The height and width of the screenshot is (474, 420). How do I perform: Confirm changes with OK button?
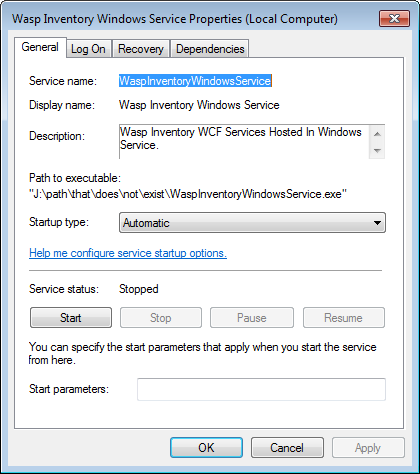(206, 448)
